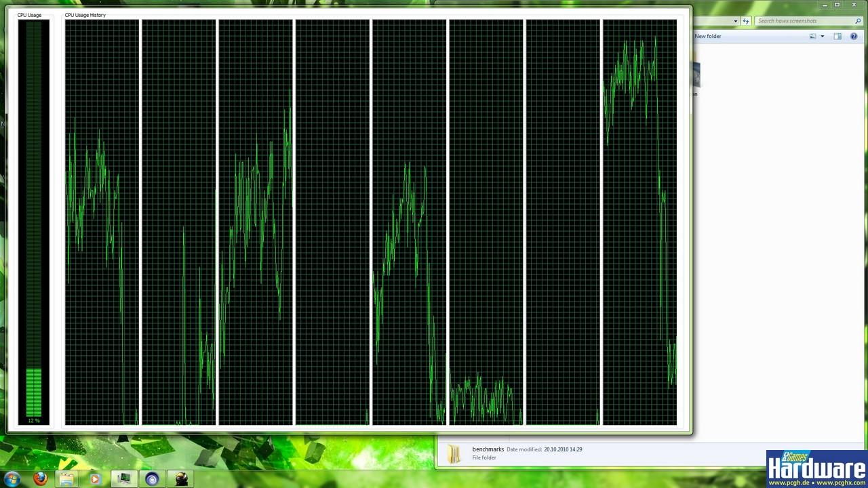Switch to Task Manager taskbar button
The height and width of the screenshot is (488, 868).
point(124,479)
